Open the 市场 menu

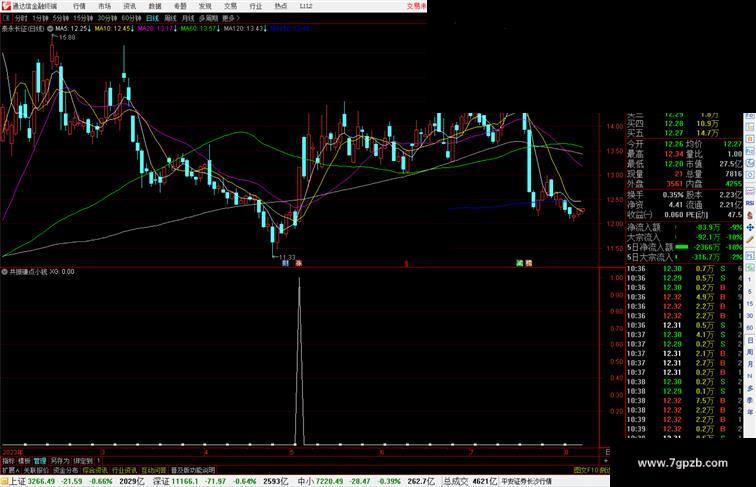[105, 6]
